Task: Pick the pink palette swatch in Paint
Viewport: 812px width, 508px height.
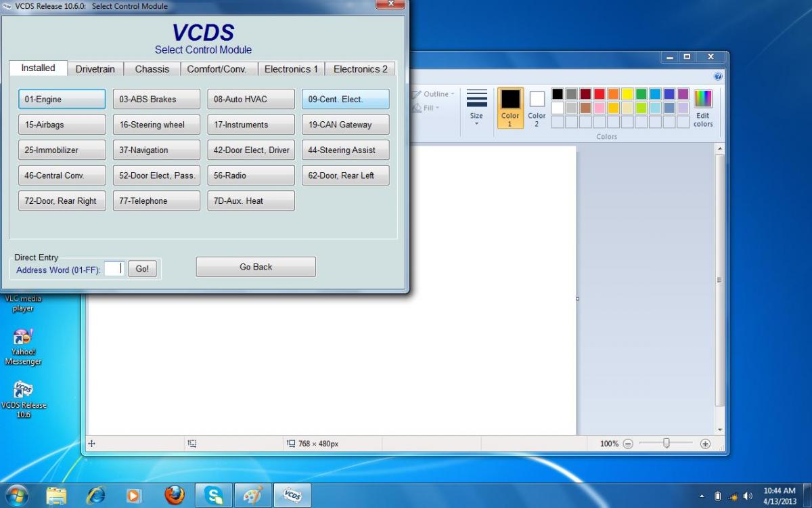Action: [x=600, y=108]
